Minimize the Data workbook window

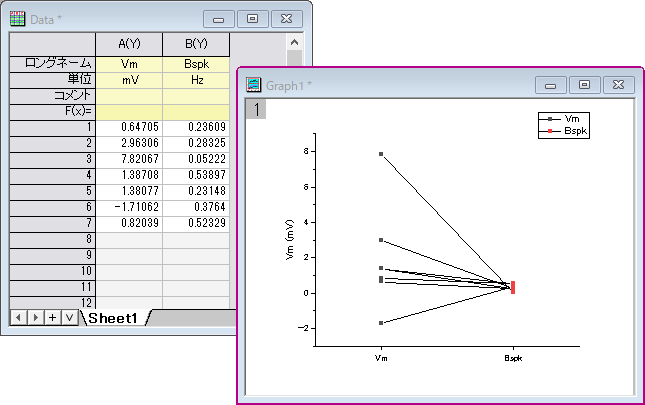(x=219, y=19)
